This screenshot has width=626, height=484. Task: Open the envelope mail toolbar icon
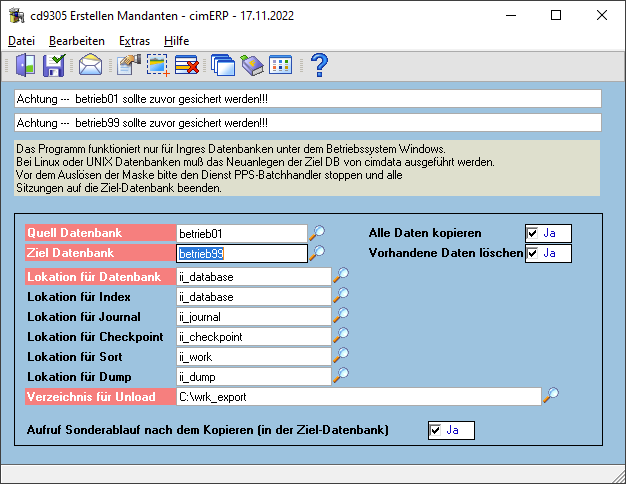(x=90, y=65)
